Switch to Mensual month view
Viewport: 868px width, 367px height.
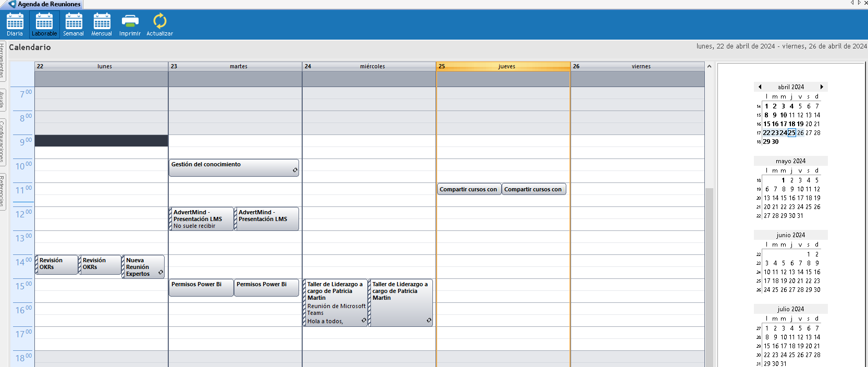point(102,25)
